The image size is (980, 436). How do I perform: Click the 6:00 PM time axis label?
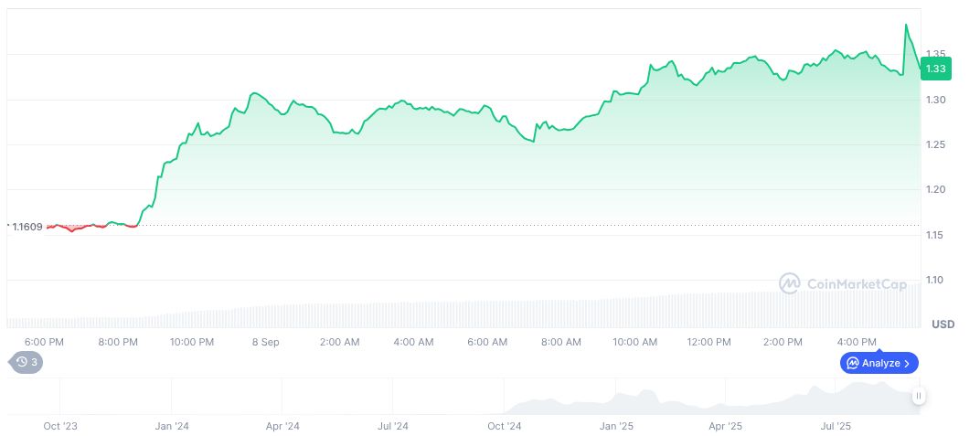coord(44,342)
